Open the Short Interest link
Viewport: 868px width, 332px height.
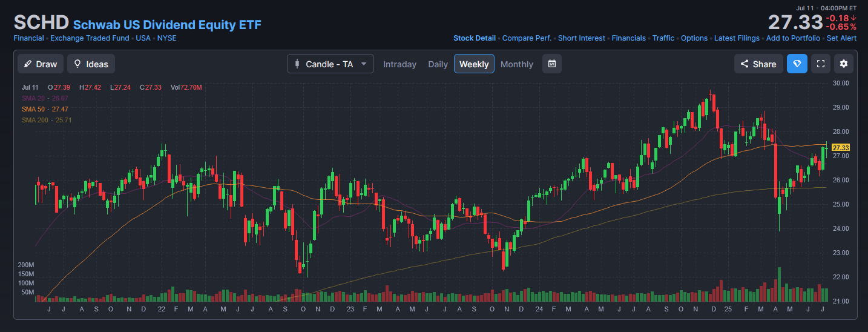click(581, 38)
